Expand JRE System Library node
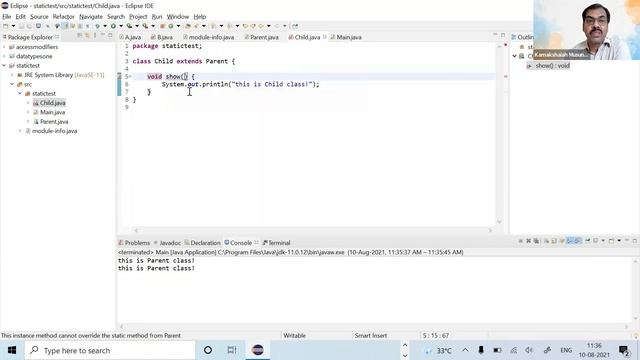 point(12,75)
